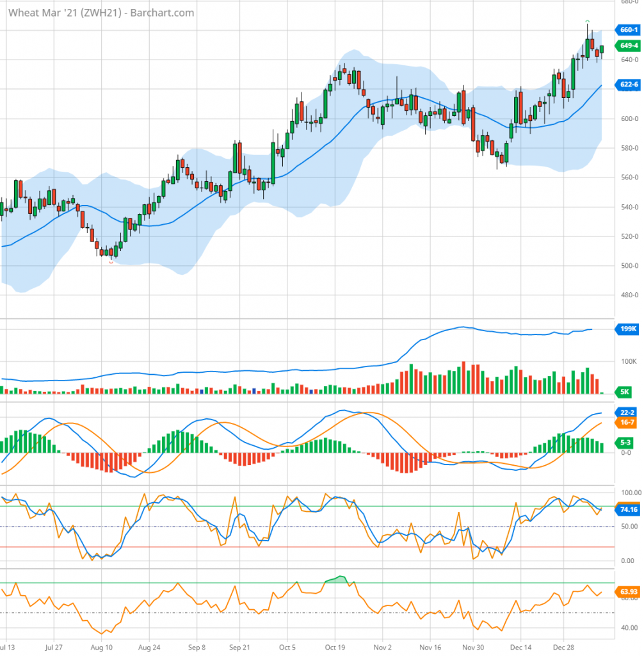Click the Jul 27 date label
644x656 pixels.
54,647
